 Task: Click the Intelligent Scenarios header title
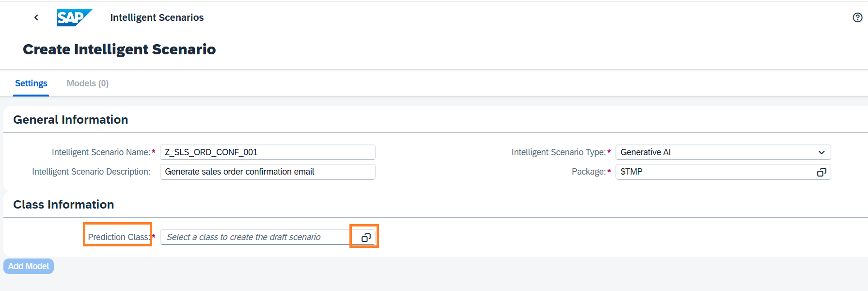(157, 17)
